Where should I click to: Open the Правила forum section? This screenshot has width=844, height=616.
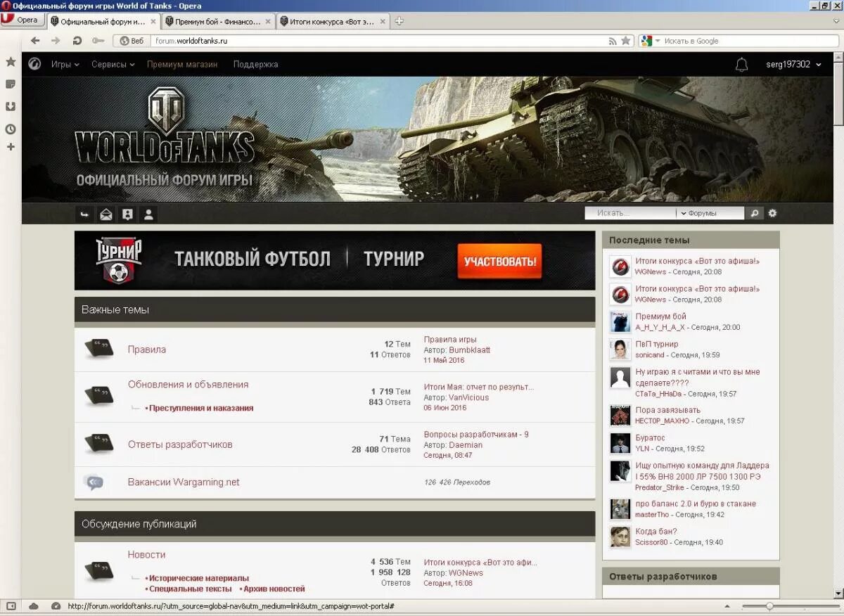coord(147,349)
